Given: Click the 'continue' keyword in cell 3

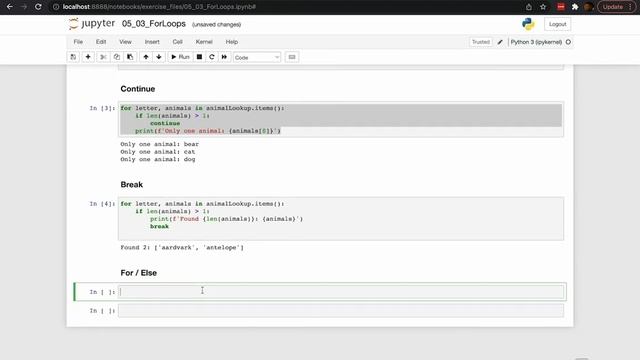Looking at the screenshot, I should pyautogui.click(x=165, y=123).
